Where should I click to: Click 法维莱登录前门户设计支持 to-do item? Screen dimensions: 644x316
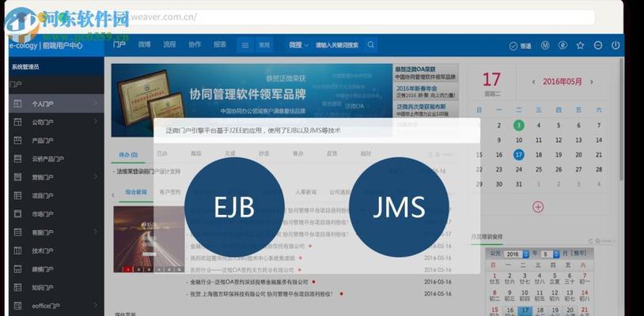click(x=148, y=171)
